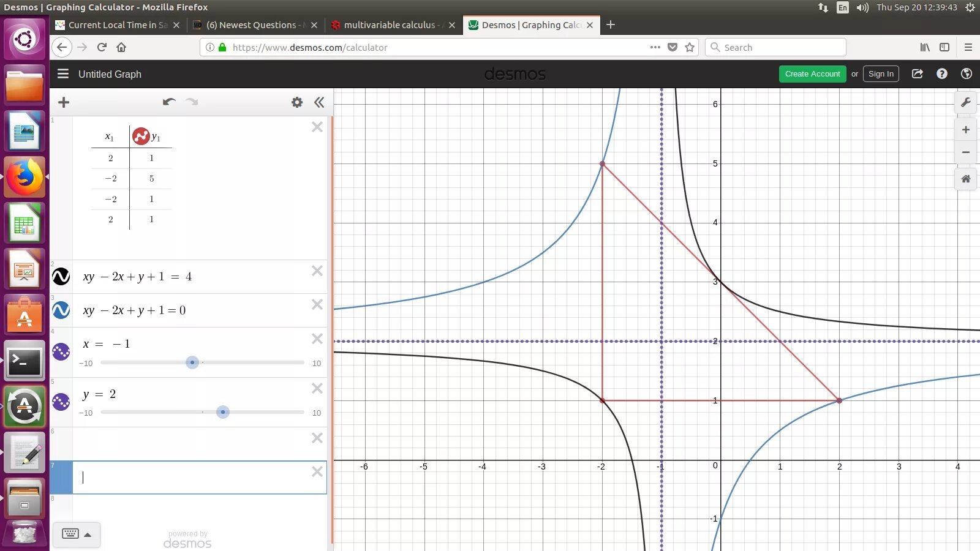Reset graph to default home view
Viewport: 980px width, 551px height.
pyautogui.click(x=966, y=179)
